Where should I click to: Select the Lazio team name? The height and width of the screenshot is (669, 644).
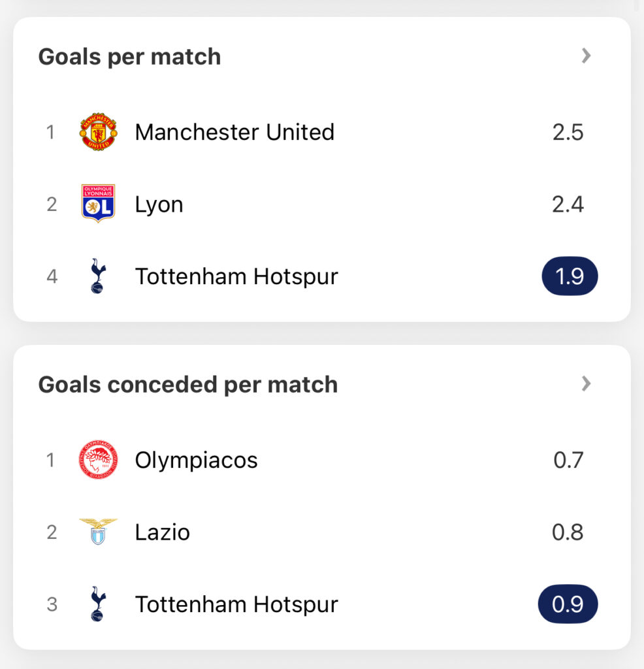162,532
